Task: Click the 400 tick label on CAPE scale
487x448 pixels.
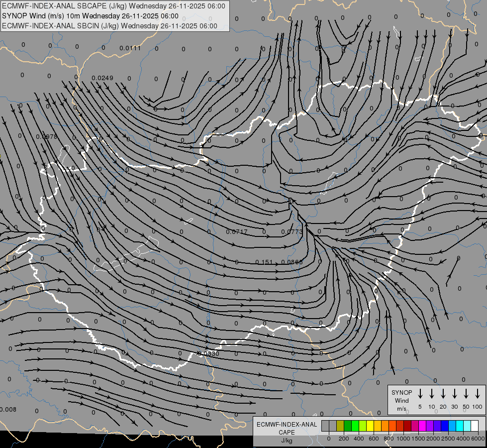Action: coord(359,439)
